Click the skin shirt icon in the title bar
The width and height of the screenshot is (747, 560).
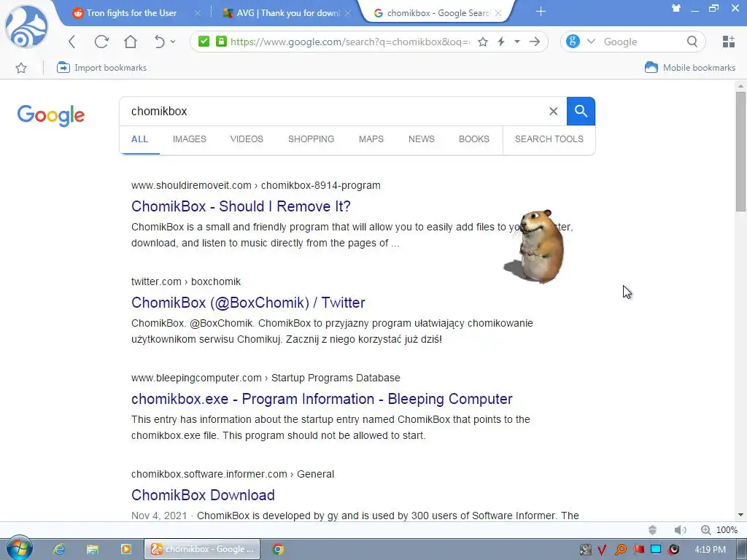point(676,8)
